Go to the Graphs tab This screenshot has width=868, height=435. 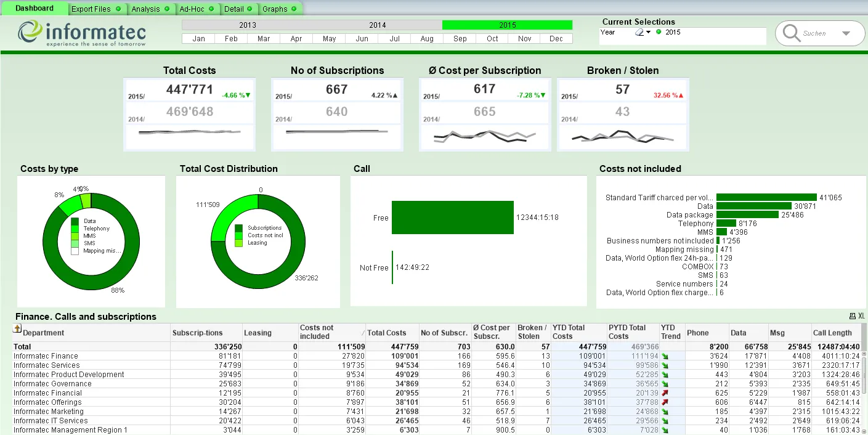(279, 9)
